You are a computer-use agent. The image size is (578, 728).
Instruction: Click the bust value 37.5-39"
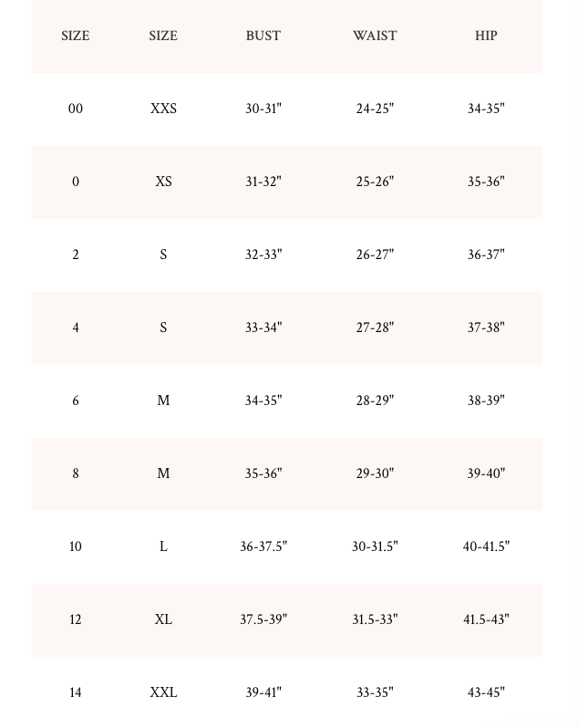coord(263,619)
